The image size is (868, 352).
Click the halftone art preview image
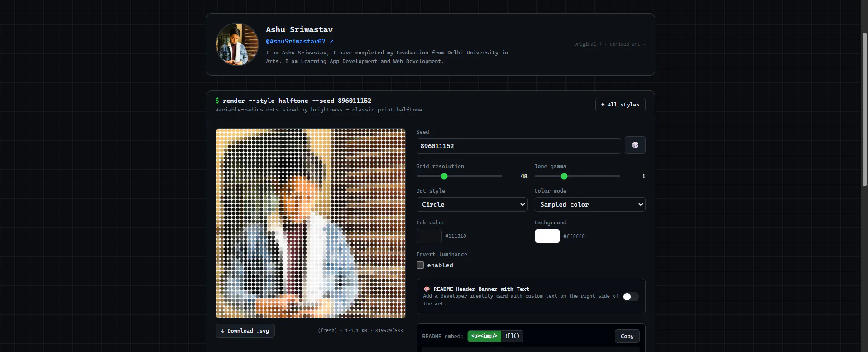(311, 223)
